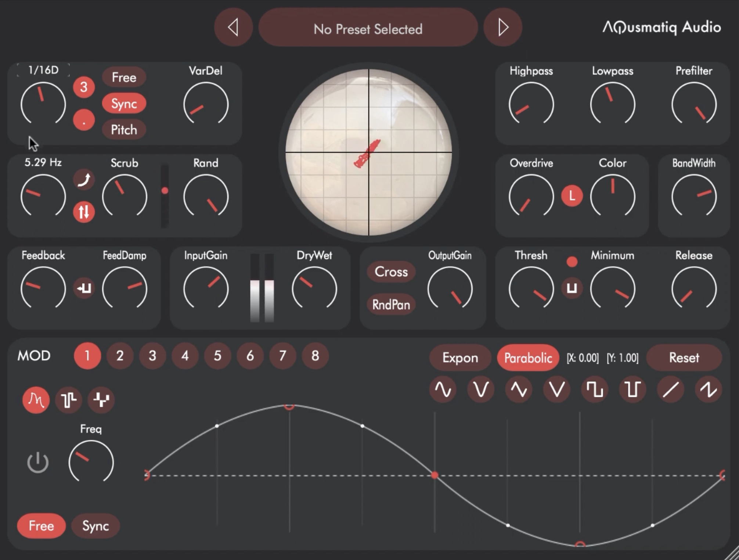Screen dimensions: 739x560
Task: Toggle the L button near Overdrive
Action: point(572,196)
